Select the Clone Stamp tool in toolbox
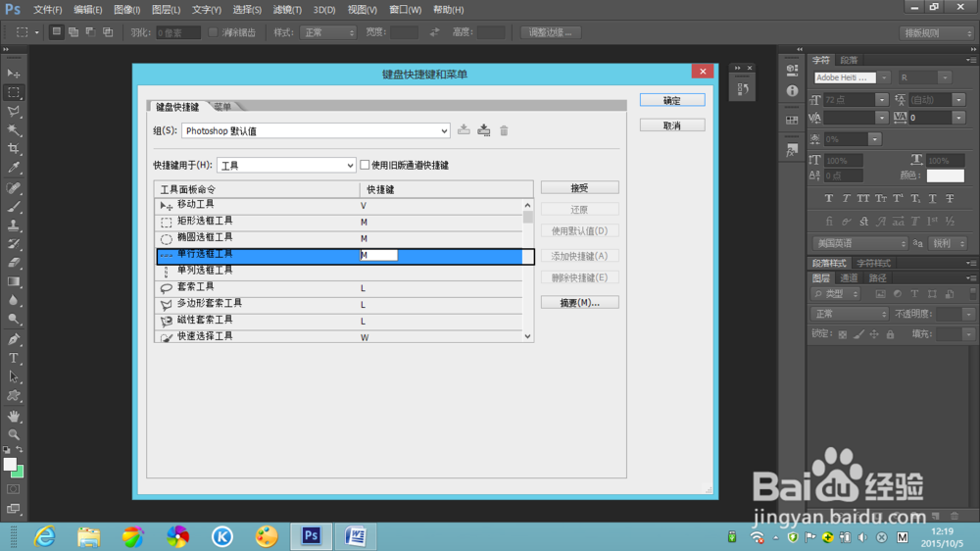 (13, 225)
